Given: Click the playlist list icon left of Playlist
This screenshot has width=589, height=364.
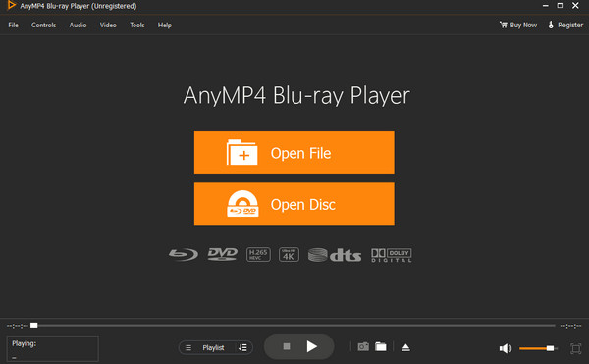Looking at the screenshot, I should [x=188, y=348].
